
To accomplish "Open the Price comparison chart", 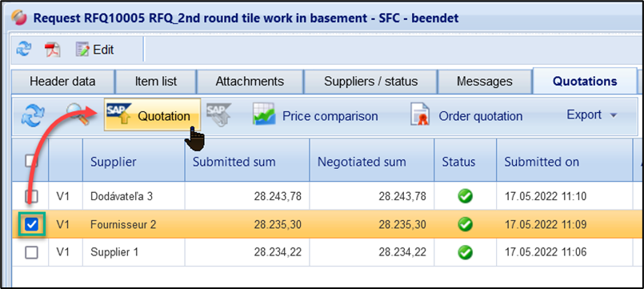I will (x=315, y=116).
